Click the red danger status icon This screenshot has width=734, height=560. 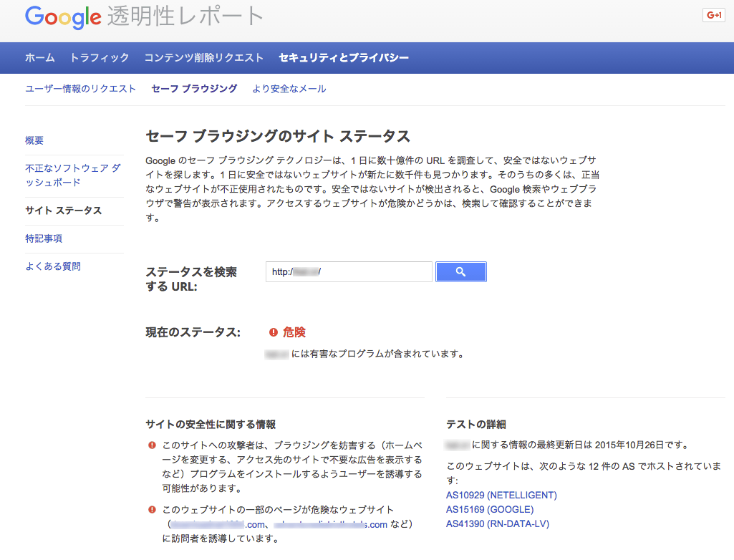click(274, 332)
